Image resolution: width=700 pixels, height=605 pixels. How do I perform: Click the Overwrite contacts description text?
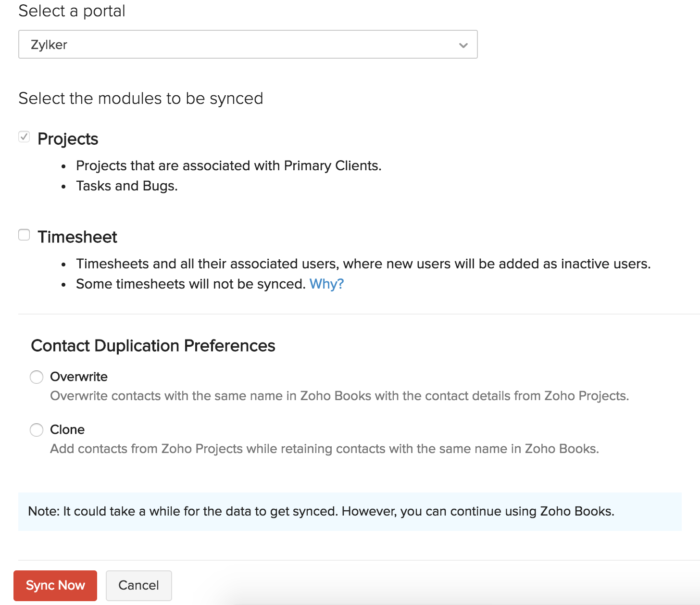(339, 396)
